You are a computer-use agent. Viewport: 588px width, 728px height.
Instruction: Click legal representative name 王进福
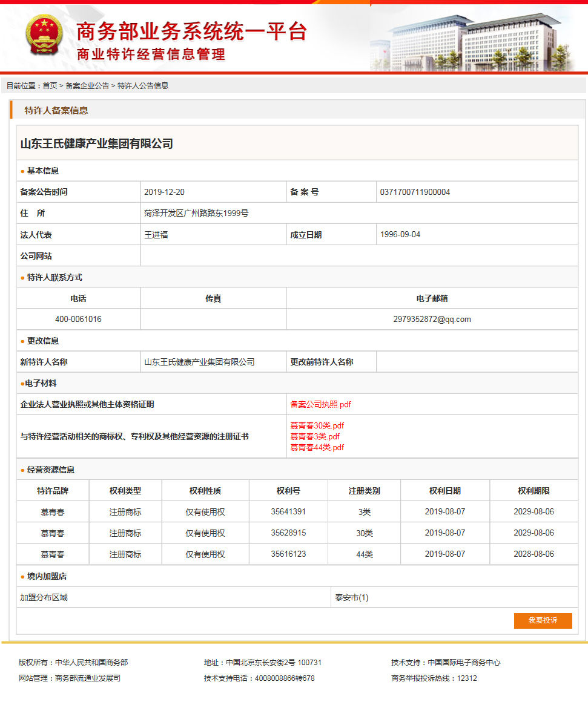pyautogui.click(x=156, y=234)
